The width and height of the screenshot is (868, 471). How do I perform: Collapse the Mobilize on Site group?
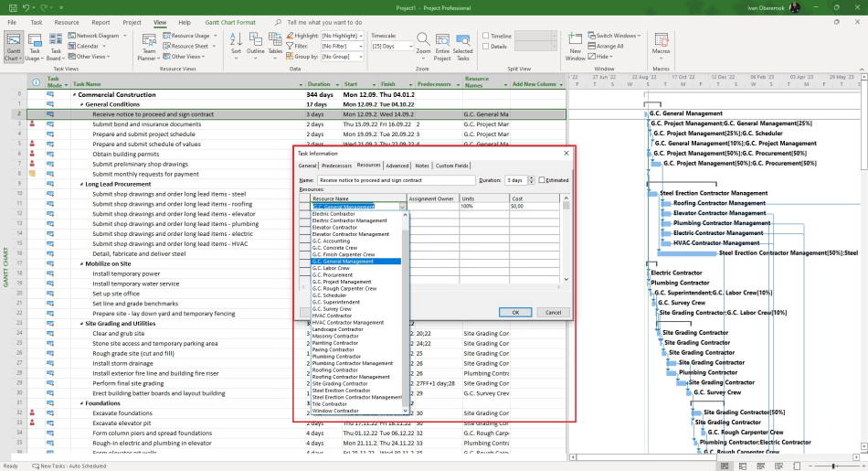[82, 264]
